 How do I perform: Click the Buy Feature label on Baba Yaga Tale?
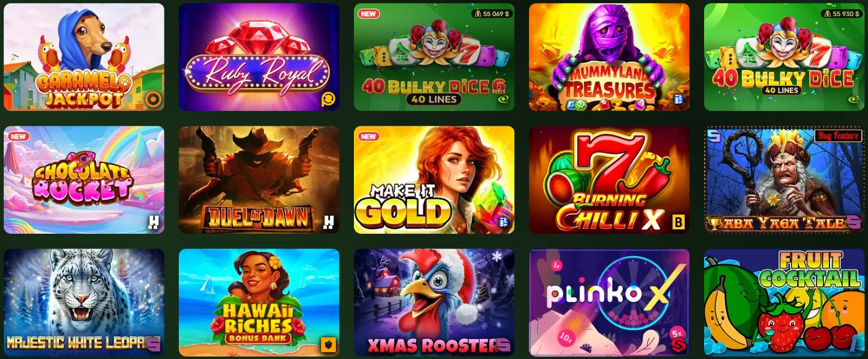pyautogui.click(x=838, y=136)
